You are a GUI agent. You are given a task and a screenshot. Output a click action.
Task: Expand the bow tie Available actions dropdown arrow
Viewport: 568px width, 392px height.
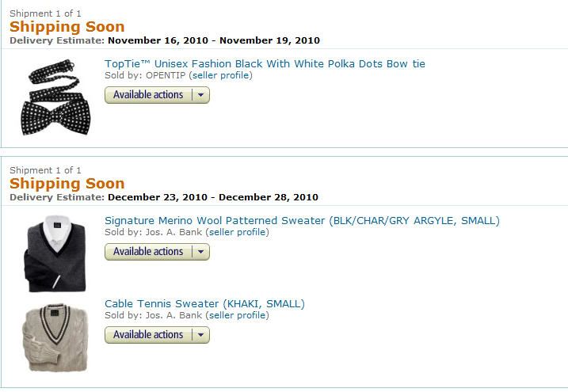coord(200,95)
